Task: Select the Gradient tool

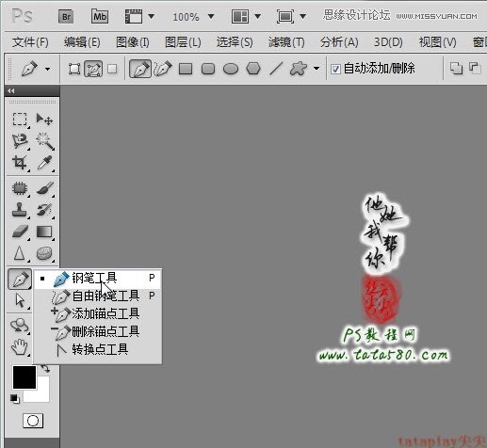Action: pos(44,232)
